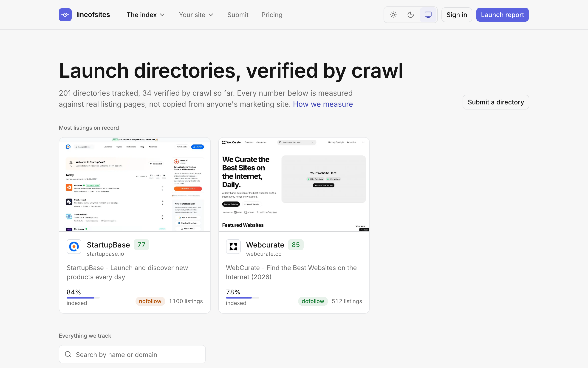Click the Webcurate favicon icon
Viewport: 588px width, 368px height.
(233, 247)
